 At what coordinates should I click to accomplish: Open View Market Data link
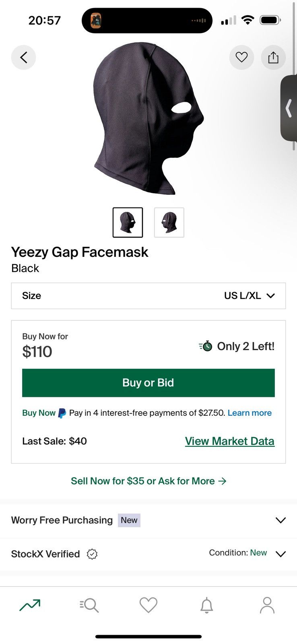coord(229,441)
